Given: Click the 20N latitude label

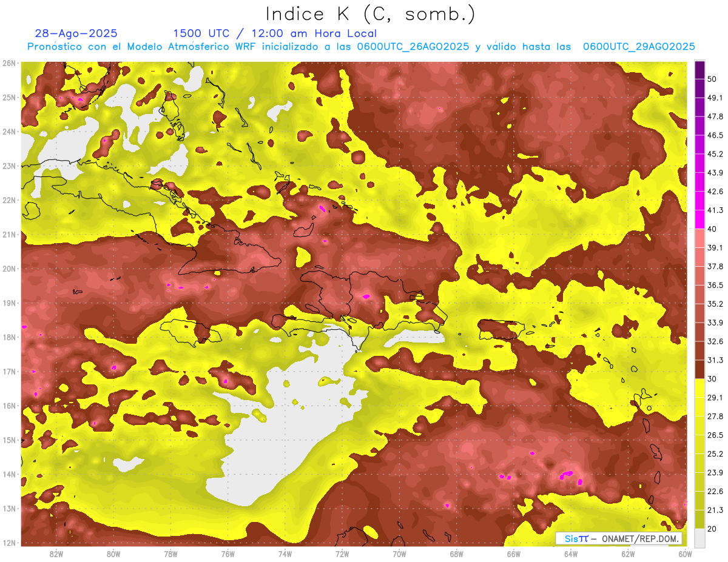Looking at the screenshot, I should [10, 269].
